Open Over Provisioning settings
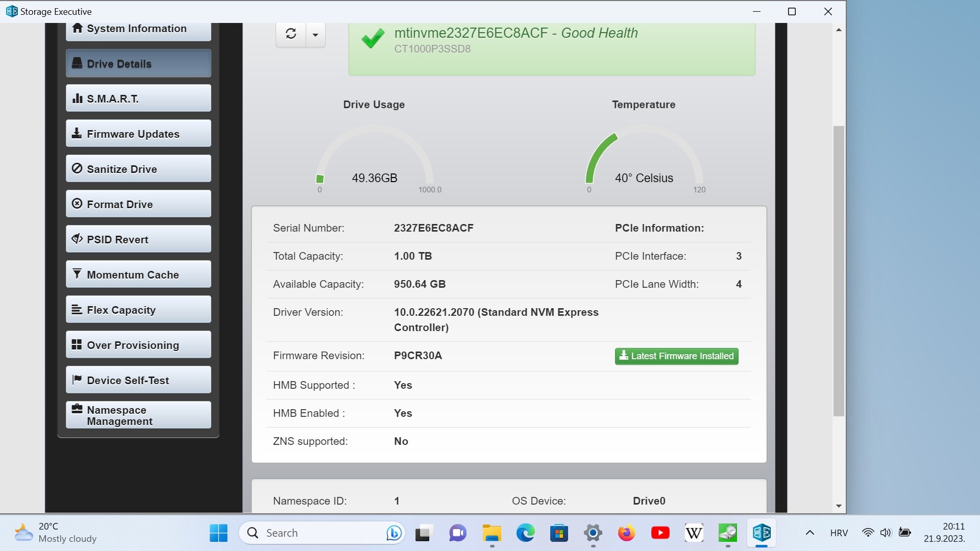The image size is (980, 551). [138, 345]
